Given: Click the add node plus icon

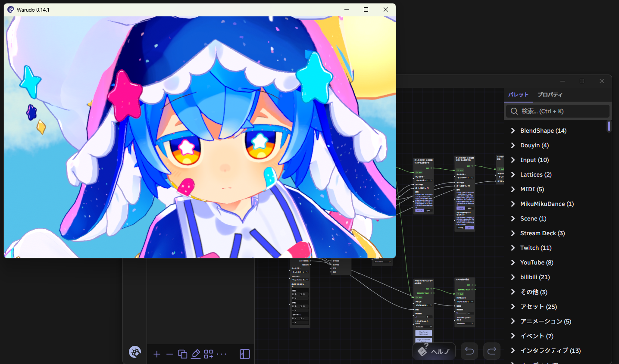Looking at the screenshot, I should pyautogui.click(x=157, y=354).
